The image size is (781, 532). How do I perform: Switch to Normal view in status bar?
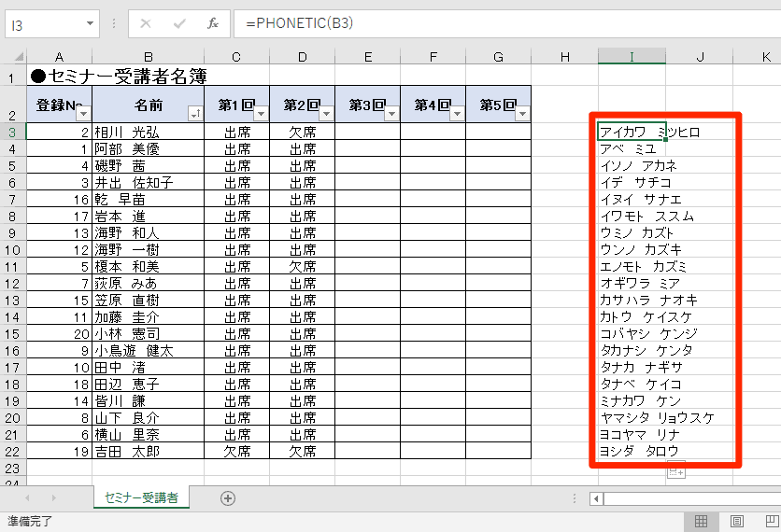(x=701, y=521)
